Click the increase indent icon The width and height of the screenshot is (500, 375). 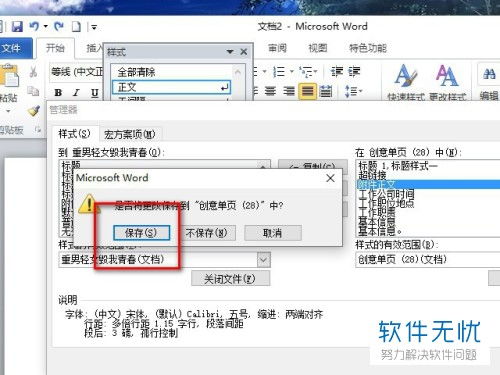tap(354, 71)
